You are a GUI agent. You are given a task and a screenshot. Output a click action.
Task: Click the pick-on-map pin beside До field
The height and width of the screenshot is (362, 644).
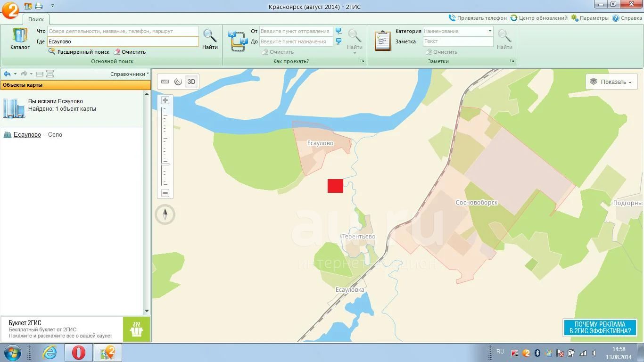pos(339,41)
